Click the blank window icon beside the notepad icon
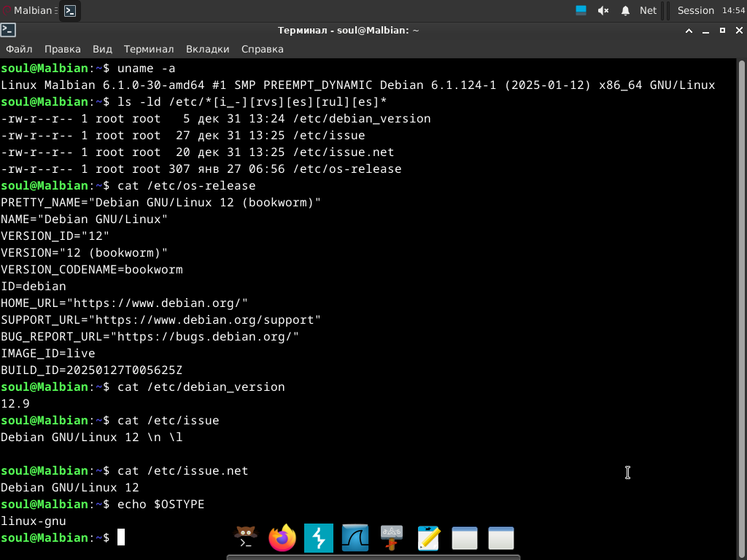The height and width of the screenshot is (560, 747). (465, 538)
